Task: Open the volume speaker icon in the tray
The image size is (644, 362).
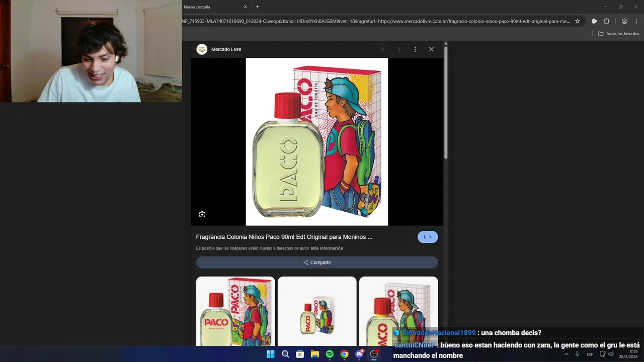Action: tap(611, 354)
